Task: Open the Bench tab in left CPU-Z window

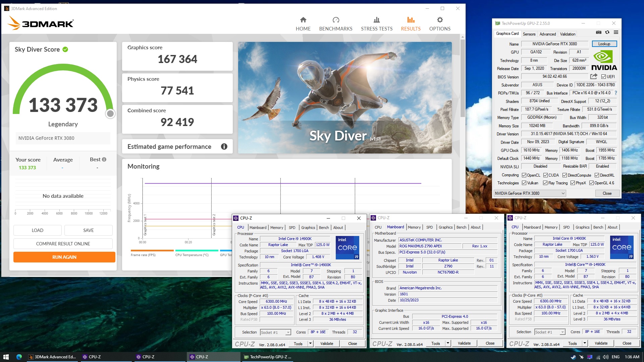Action: click(324, 228)
